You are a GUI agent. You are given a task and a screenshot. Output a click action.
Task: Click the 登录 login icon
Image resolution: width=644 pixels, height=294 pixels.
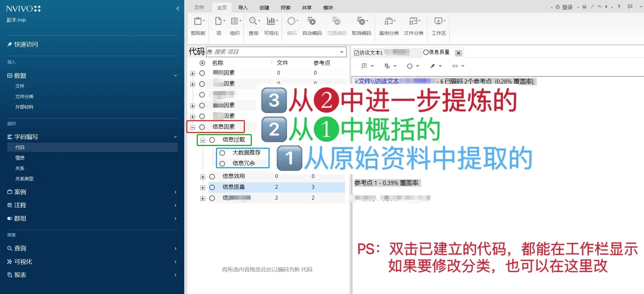coord(558,7)
